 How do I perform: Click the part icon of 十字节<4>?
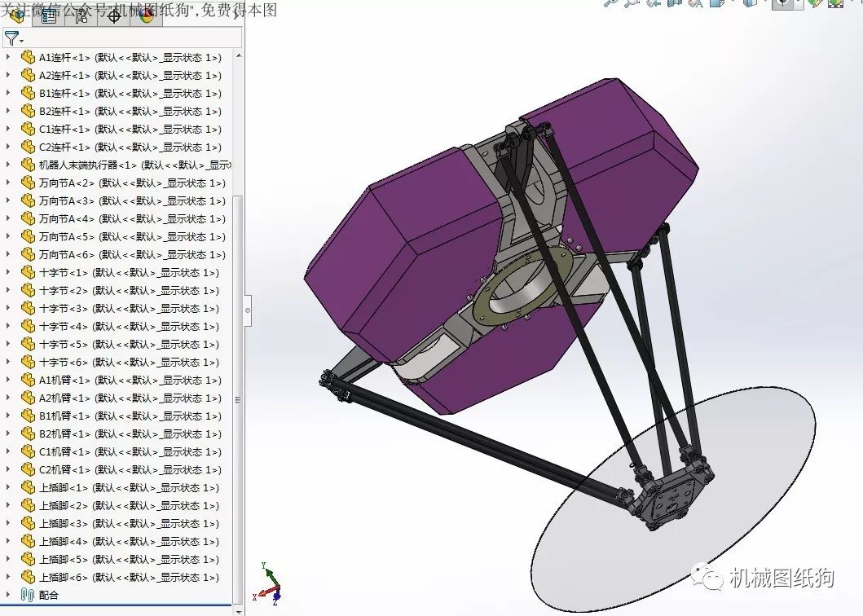(x=28, y=326)
